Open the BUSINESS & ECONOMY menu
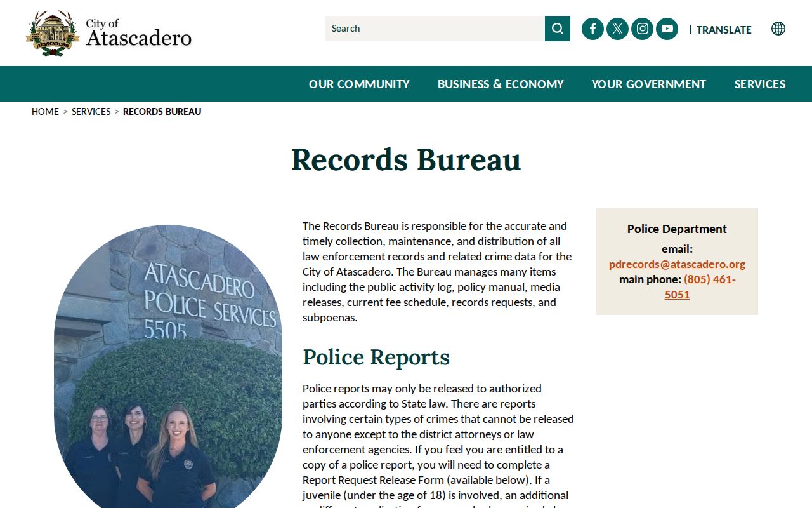Viewport: 812px width, 508px height. pyautogui.click(x=501, y=84)
